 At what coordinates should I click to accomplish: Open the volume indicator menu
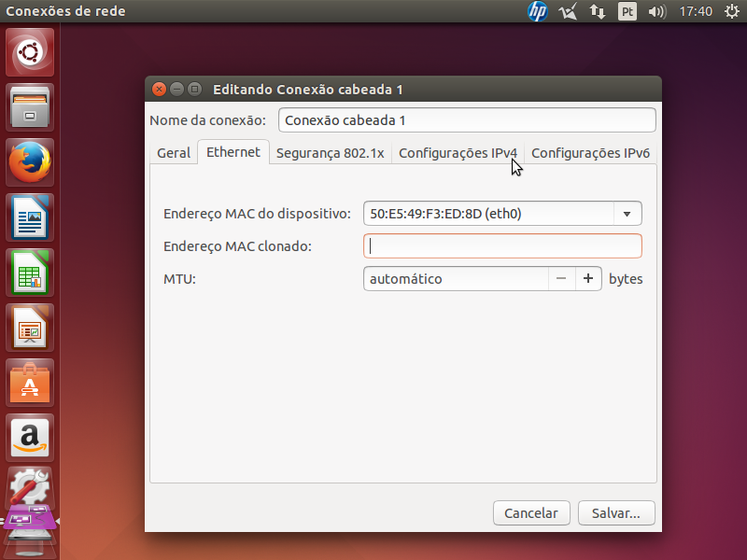coord(656,12)
